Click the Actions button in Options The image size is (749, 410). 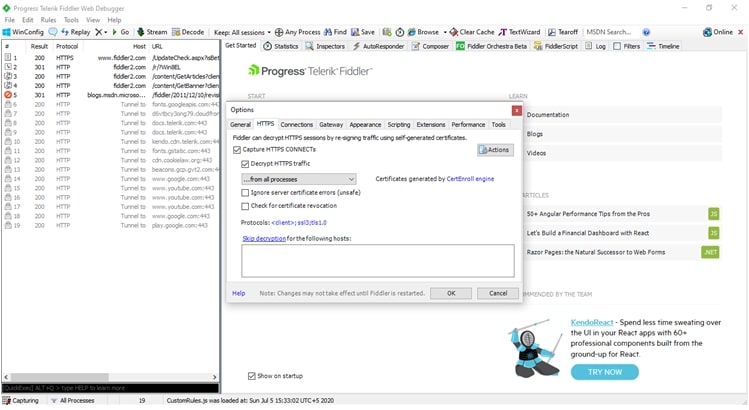point(495,150)
